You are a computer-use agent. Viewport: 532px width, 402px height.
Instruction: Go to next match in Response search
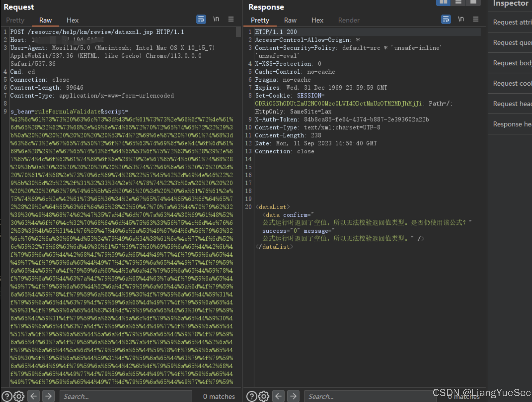pos(293,396)
